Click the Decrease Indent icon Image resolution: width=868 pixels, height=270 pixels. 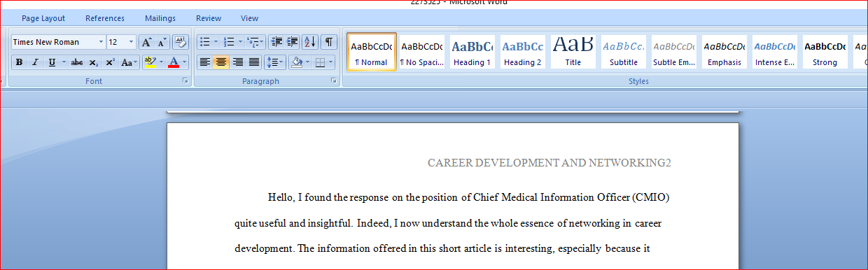point(276,42)
